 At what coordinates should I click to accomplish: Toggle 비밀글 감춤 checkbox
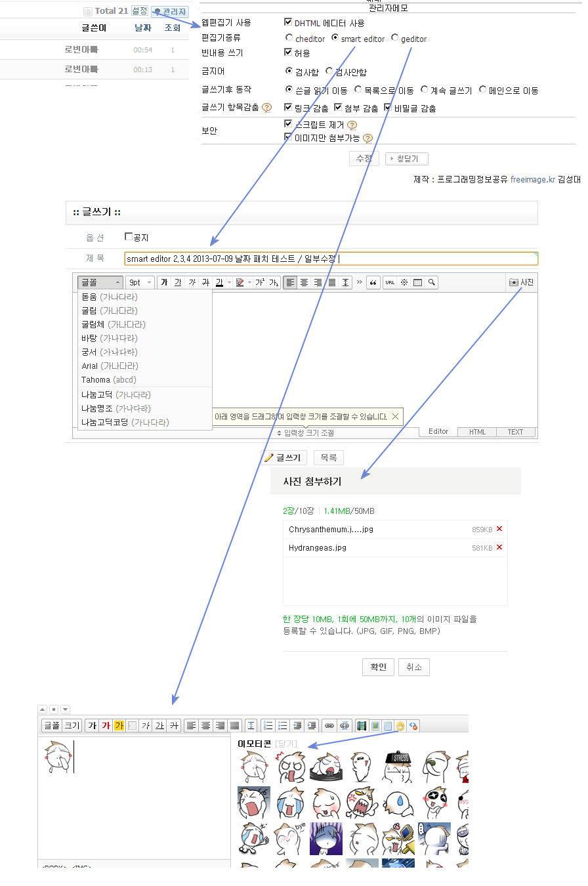(x=388, y=107)
